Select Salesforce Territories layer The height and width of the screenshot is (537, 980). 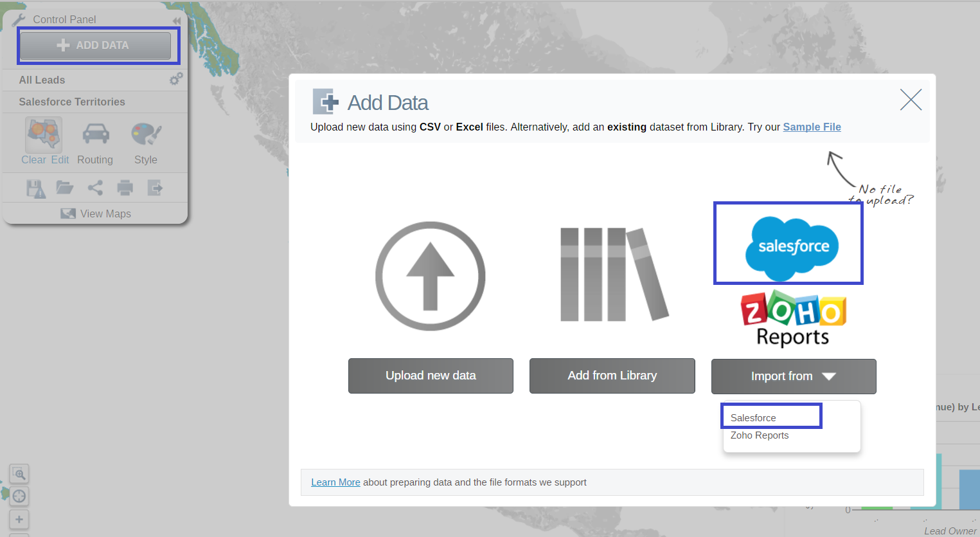72,102
